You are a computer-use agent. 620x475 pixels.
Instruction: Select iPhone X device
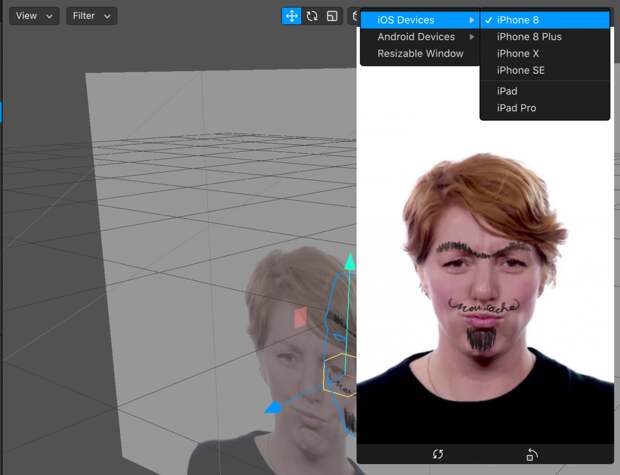[545, 53]
